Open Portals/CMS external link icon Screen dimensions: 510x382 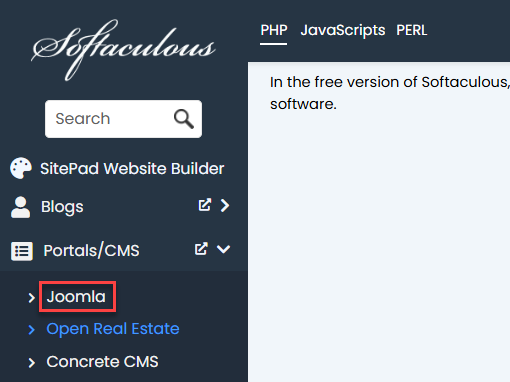click(201, 249)
